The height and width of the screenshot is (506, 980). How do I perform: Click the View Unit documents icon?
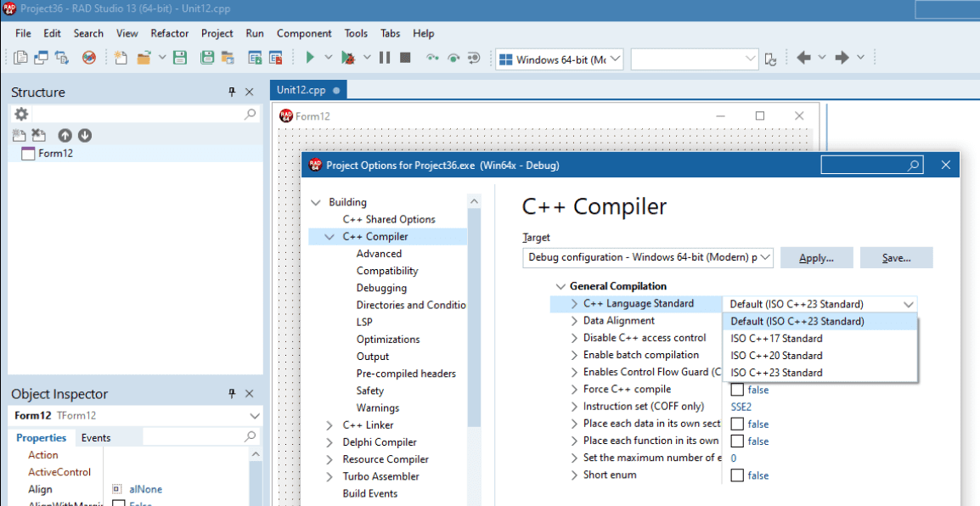click(20, 58)
